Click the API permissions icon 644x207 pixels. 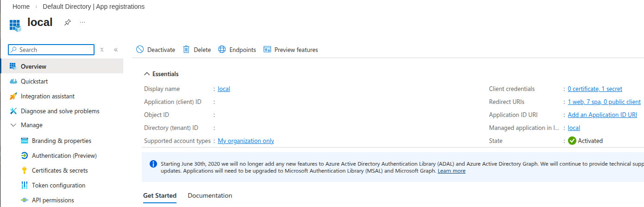pyautogui.click(x=25, y=200)
